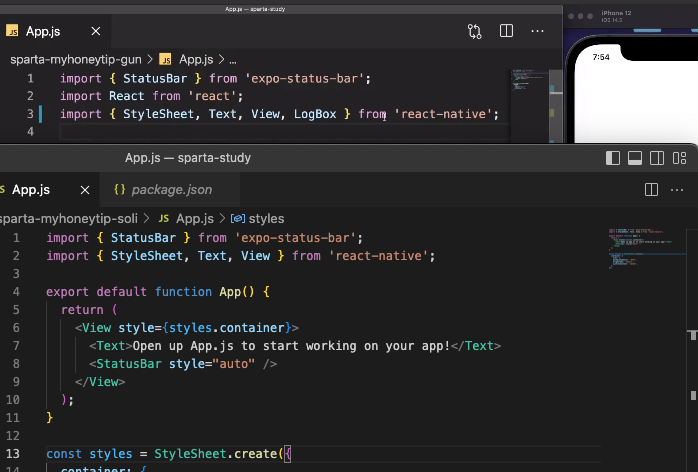
Task: Click 'react-native' string in bottom editor
Action: (x=378, y=256)
